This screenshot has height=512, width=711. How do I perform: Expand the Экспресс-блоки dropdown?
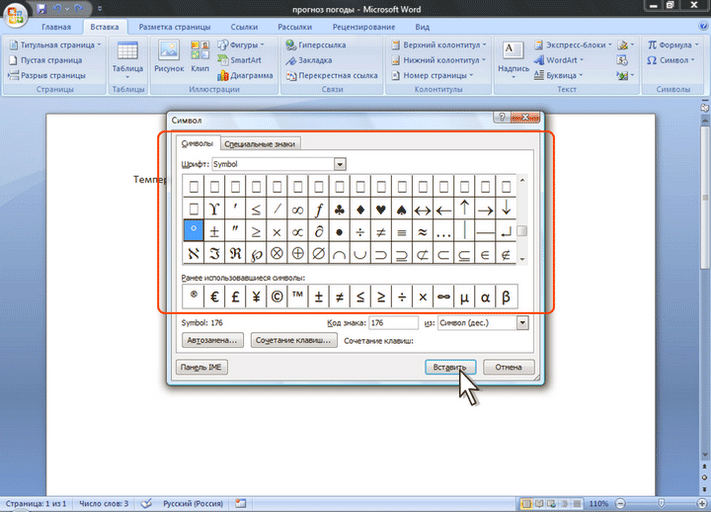610,45
